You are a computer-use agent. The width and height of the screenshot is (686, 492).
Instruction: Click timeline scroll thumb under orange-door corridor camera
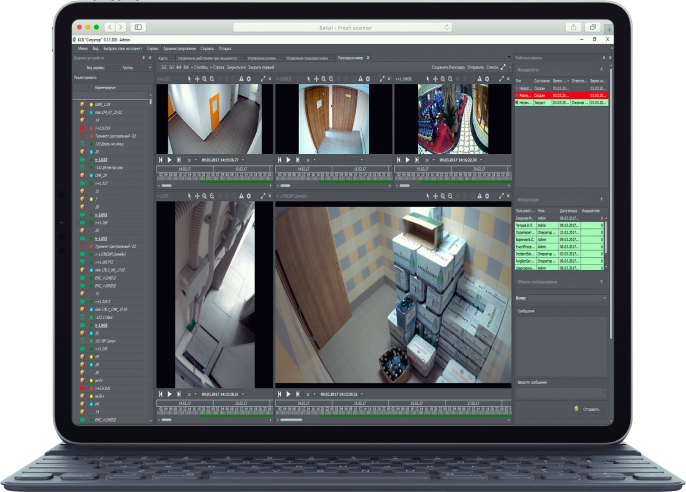click(167, 186)
